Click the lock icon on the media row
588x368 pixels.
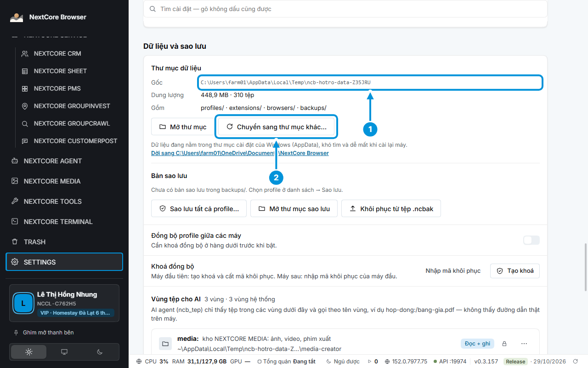(504, 344)
